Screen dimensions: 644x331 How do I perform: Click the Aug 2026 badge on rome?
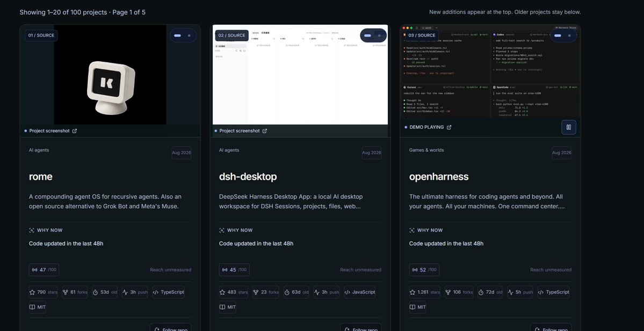click(x=181, y=152)
